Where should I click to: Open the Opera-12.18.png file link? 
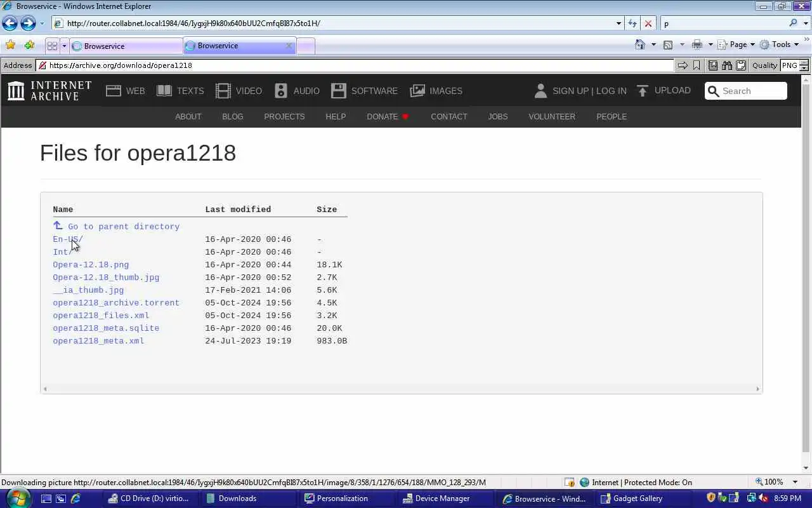(x=91, y=265)
